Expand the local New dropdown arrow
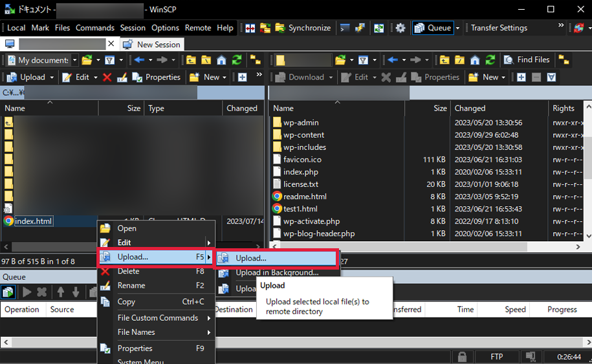Image resolution: width=592 pixels, height=364 pixels. tap(225, 78)
